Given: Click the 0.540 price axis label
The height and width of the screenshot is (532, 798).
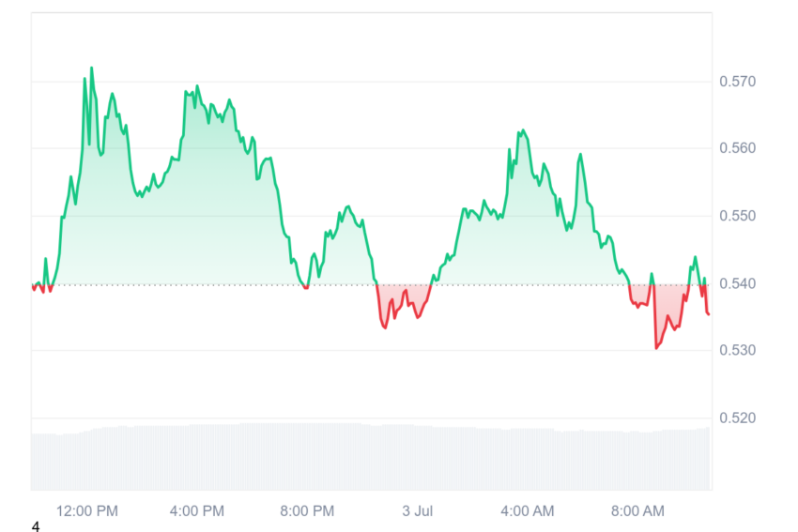Looking at the screenshot, I should pos(737,283).
